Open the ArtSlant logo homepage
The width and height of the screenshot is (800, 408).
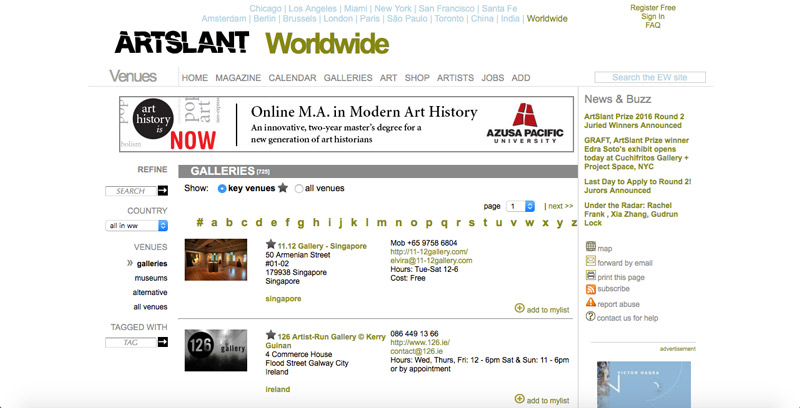182,42
